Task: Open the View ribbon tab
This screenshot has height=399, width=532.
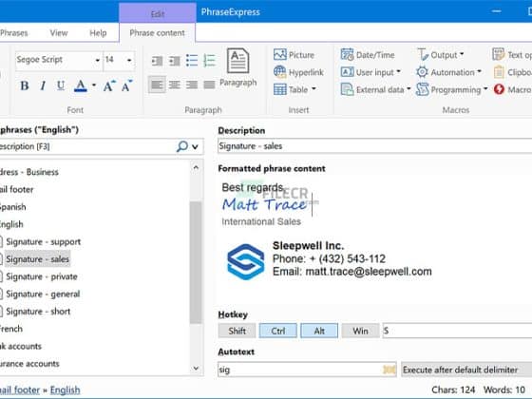Action: coord(59,33)
